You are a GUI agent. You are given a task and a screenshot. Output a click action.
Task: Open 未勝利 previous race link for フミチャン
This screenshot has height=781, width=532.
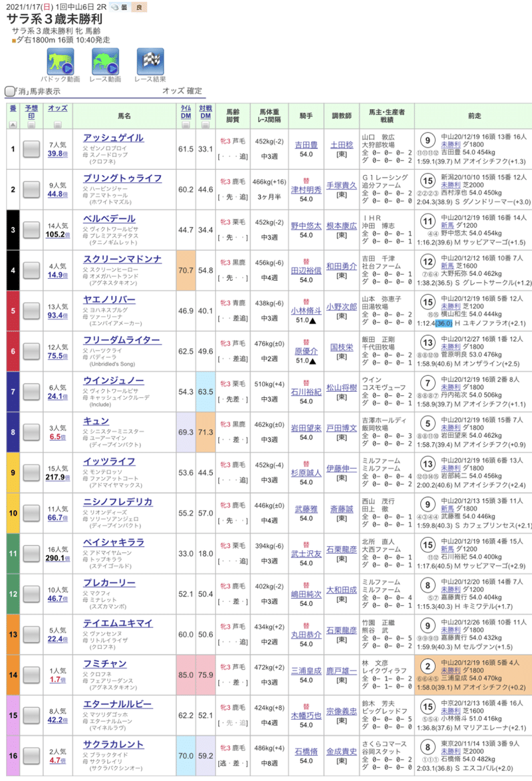450,671
